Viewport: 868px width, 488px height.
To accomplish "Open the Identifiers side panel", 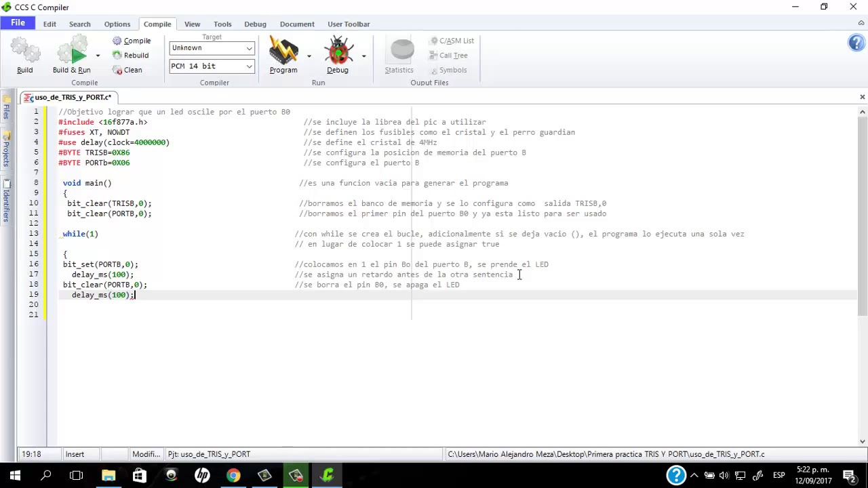I will click(x=6, y=200).
